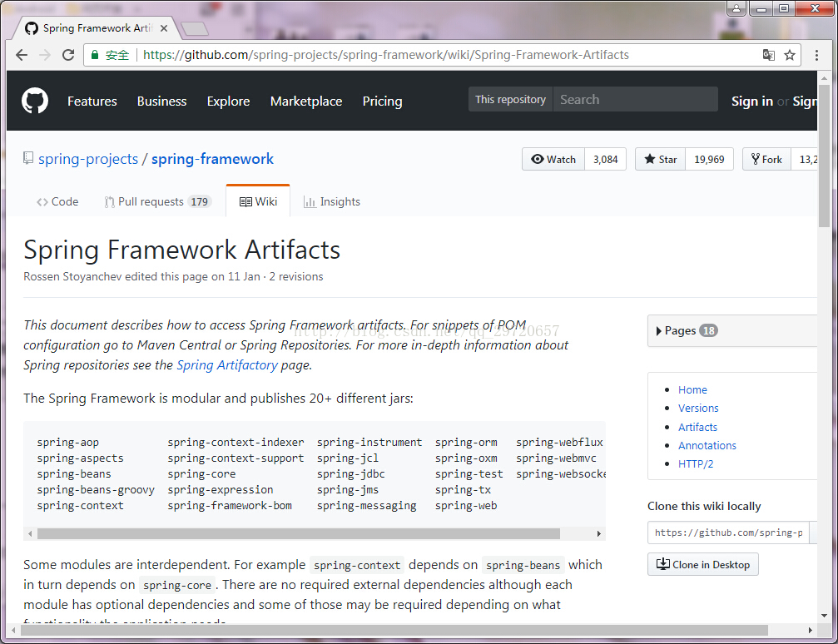This screenshot has width=838, height=644.
Task: Close the Spring Framework Artifacts tab
Action: 164,28
